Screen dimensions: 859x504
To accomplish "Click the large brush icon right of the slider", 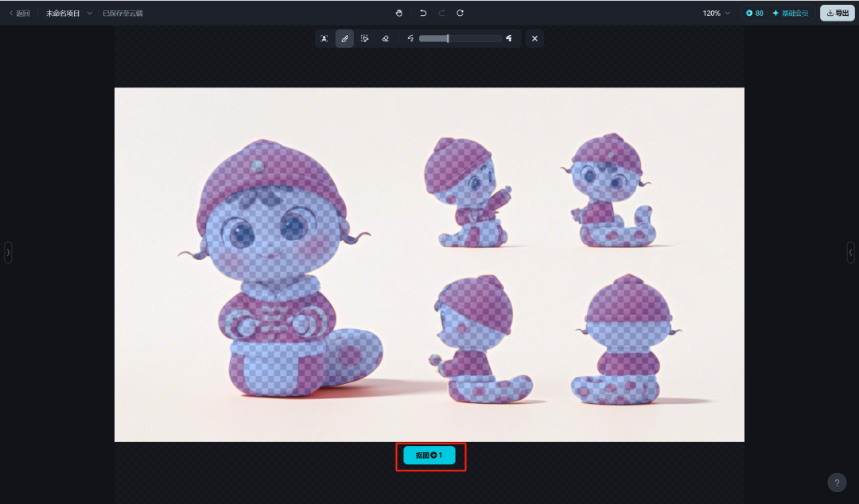I will click(509, 38).
